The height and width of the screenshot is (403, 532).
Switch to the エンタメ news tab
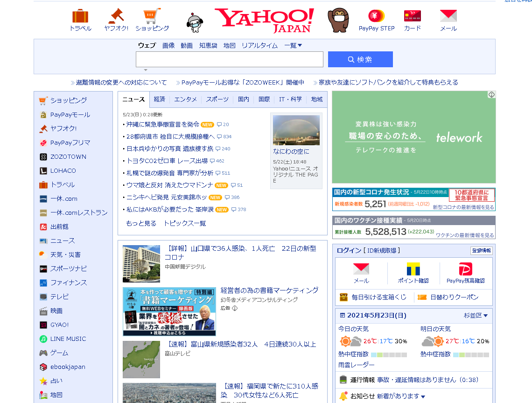185,99
